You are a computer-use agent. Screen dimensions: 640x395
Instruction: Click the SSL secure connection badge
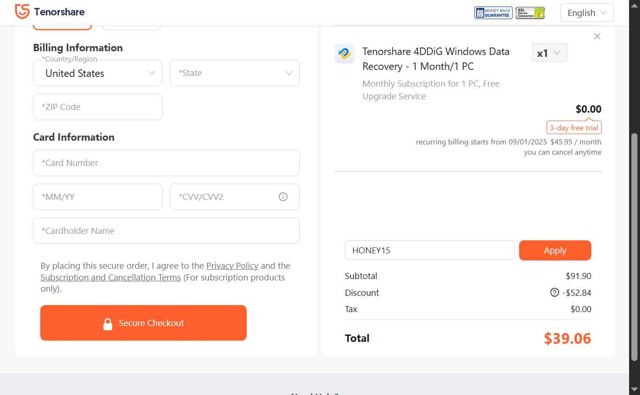[530, 13]
